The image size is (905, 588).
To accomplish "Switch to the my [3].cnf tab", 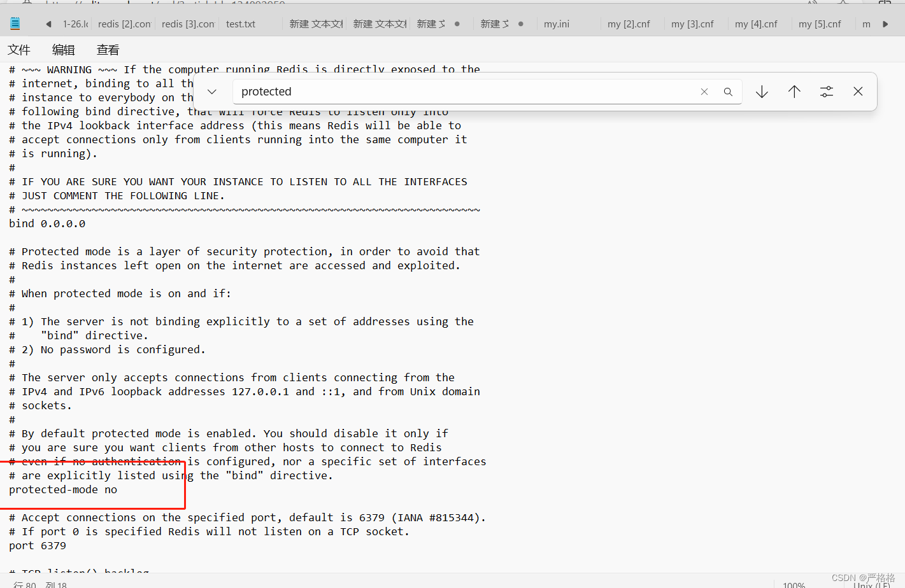I will [x=692, y=24].
